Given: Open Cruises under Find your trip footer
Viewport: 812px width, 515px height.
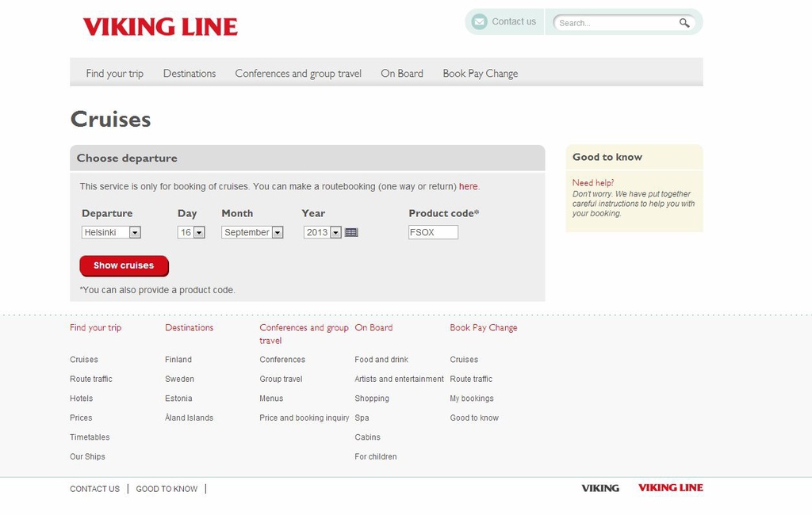Looking at the screenshot, I should 84,360.
